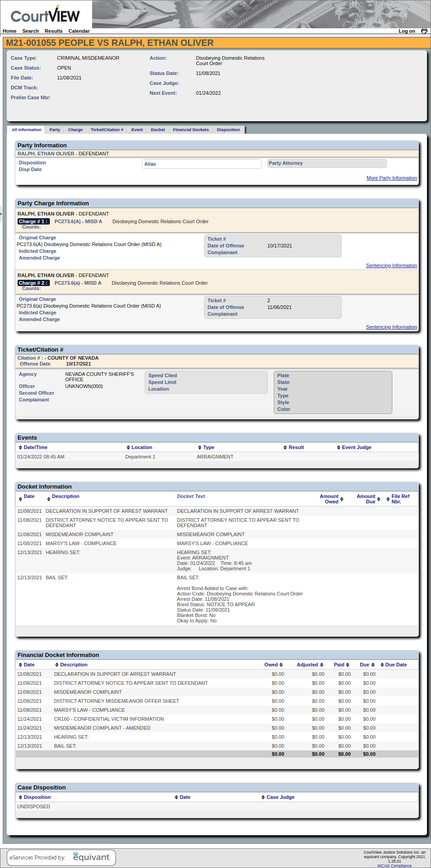
Task: Open More Party Information link
Action: [392, 178]
